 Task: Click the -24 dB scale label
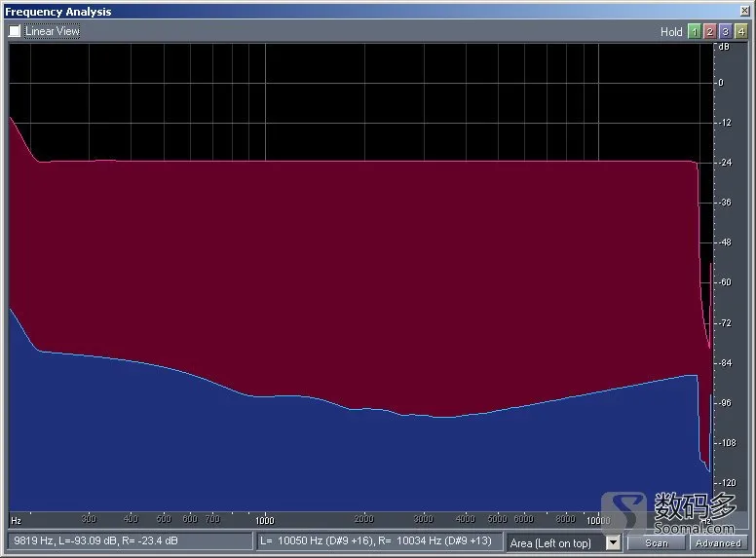(x=725, y=163)
